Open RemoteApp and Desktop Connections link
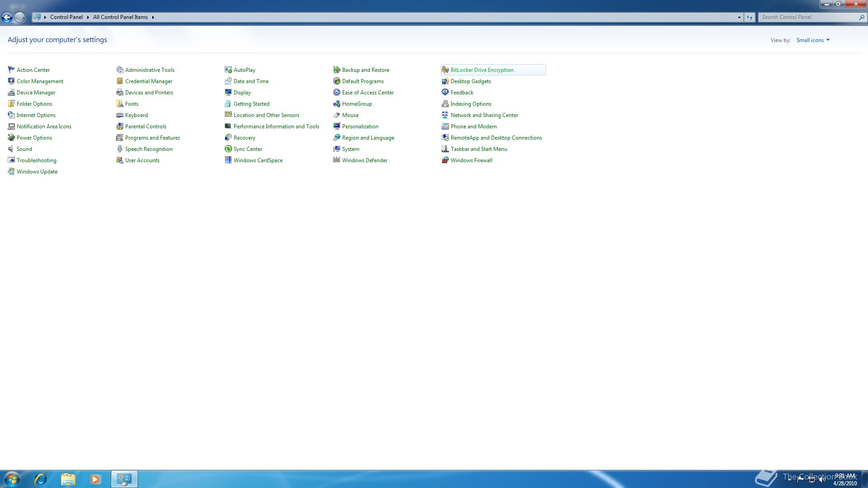Screen dimensions: 868x488 click(496, 138)
